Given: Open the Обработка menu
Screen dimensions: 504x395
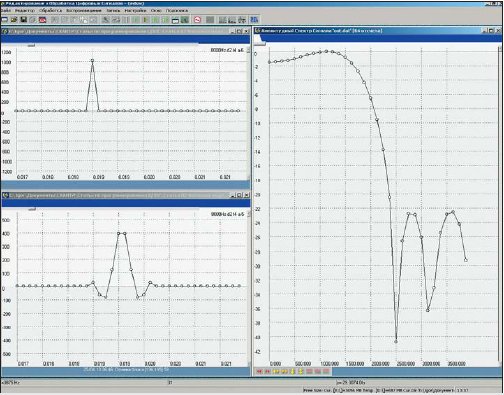Looking at the screenshot, I should [50, 11].
